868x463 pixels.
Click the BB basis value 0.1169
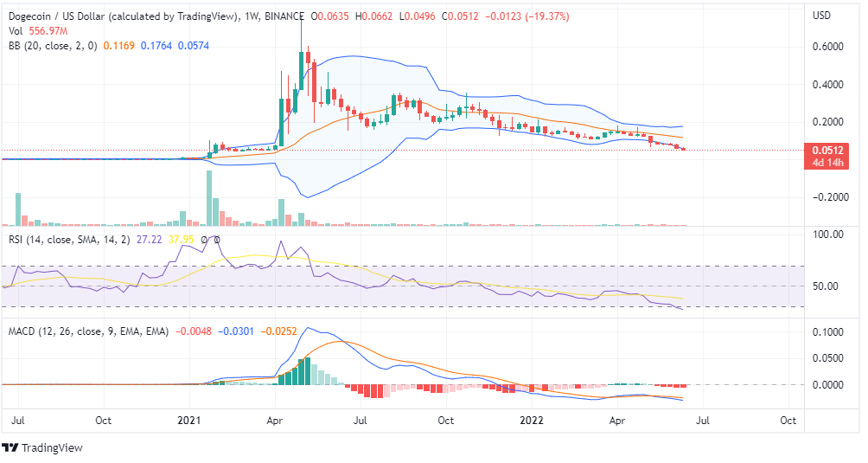click(x=119, y=45)
